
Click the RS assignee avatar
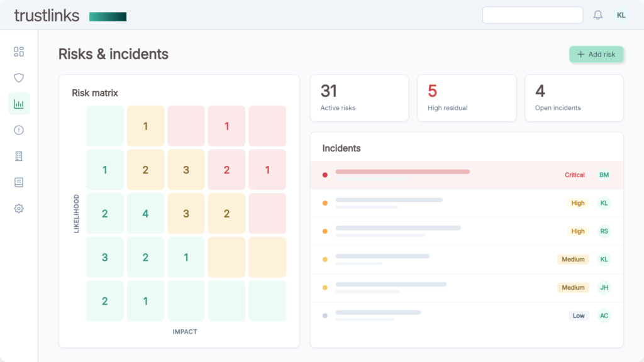[x=604, y=231]
